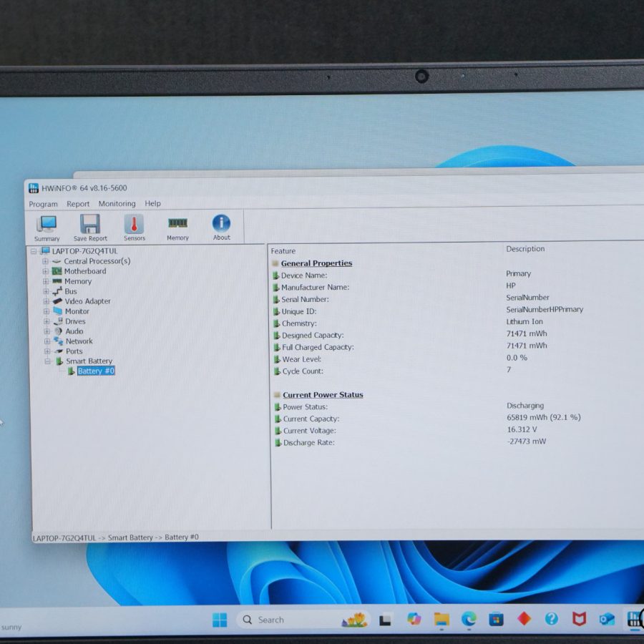Select the Wear Level row

456,359
